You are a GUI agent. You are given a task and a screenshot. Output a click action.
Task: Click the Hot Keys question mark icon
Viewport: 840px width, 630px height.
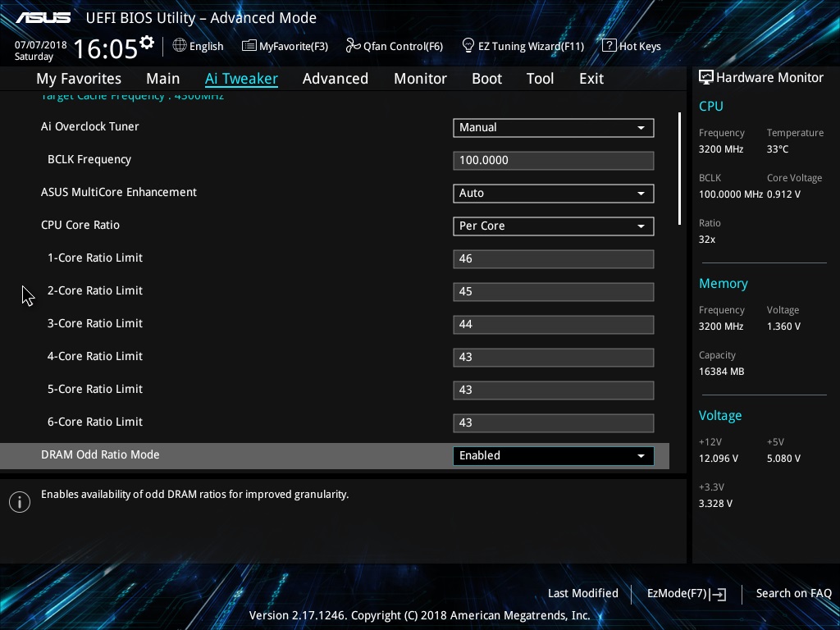pos(609,46)
